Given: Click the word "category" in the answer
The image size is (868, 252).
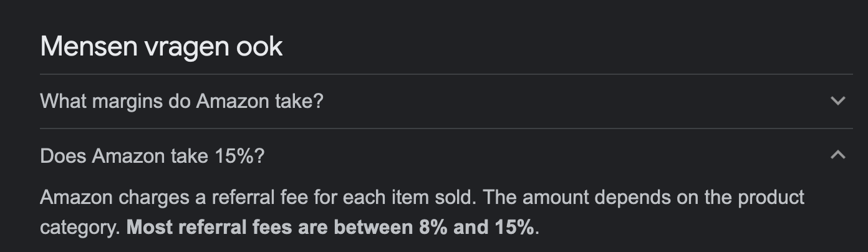Looking at the screenshot, I should pos(77,227).
